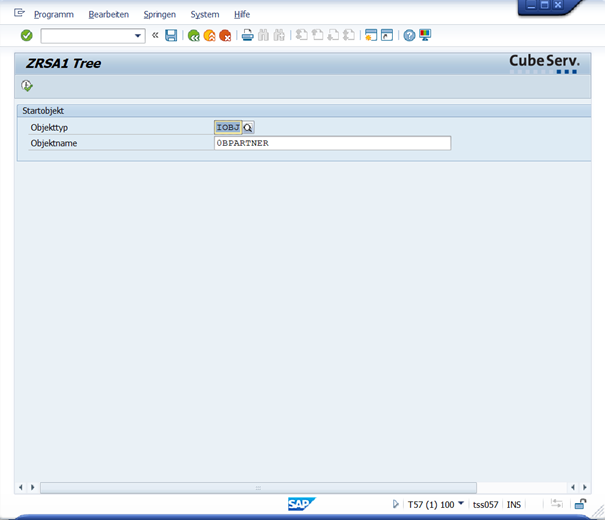This screenshot has height=520, width=605.
Task: Collapse command field with double-chevron icon
Action: [x=155, y=35]
